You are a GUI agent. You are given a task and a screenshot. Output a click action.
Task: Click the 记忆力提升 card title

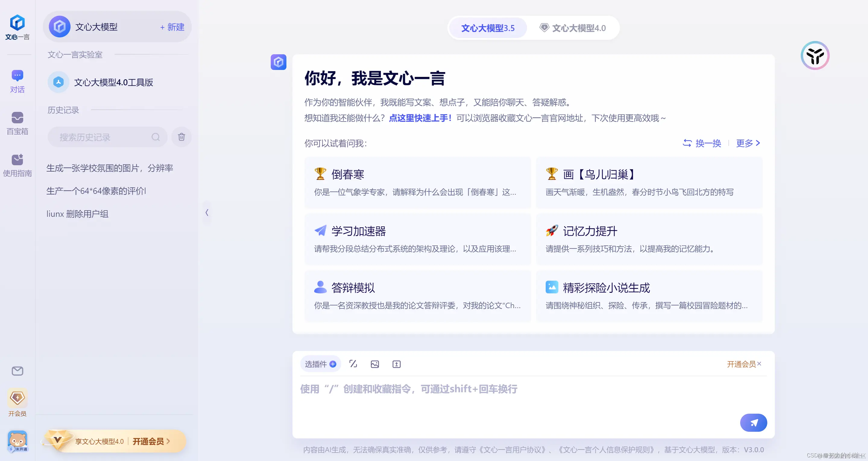(x=590, y=231)
